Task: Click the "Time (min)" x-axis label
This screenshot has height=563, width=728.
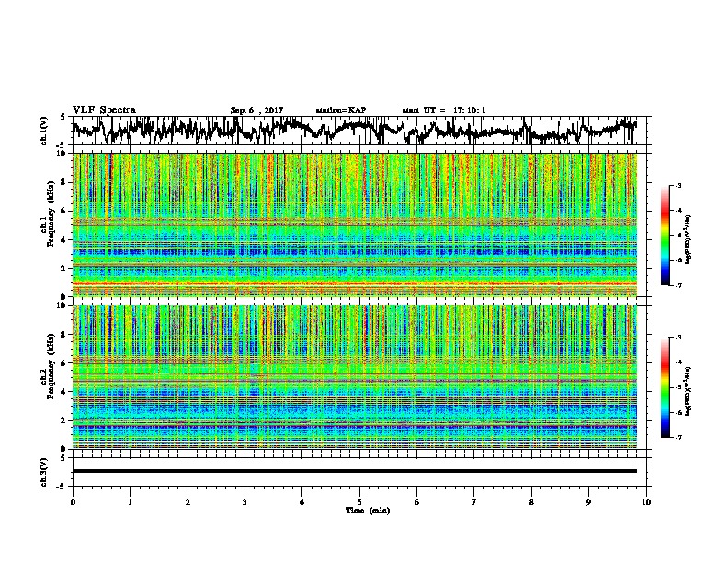Action: pyautogui.click(x=368, y=511)
